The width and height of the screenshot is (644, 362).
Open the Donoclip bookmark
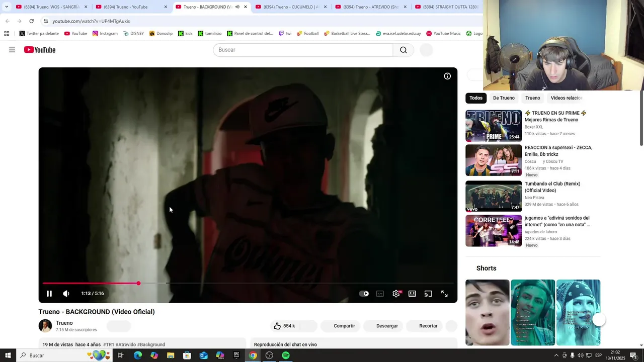(160, 34)
